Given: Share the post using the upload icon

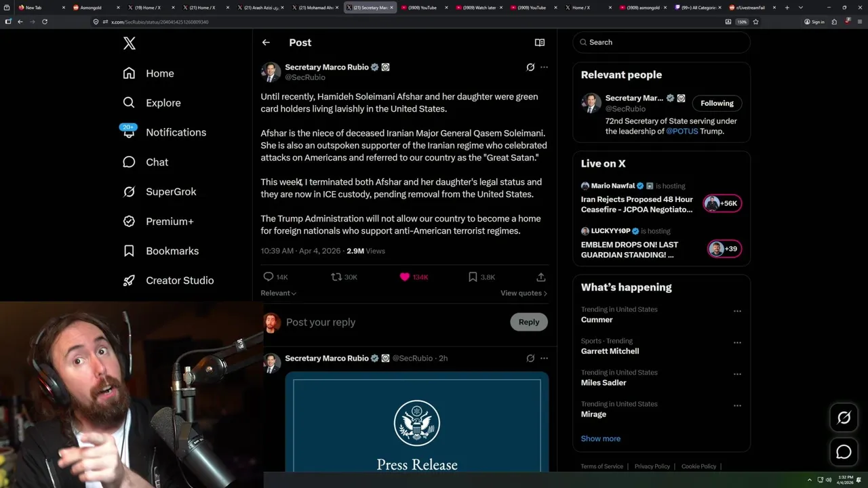Looking at the screenshot, I should pos(540,277).
